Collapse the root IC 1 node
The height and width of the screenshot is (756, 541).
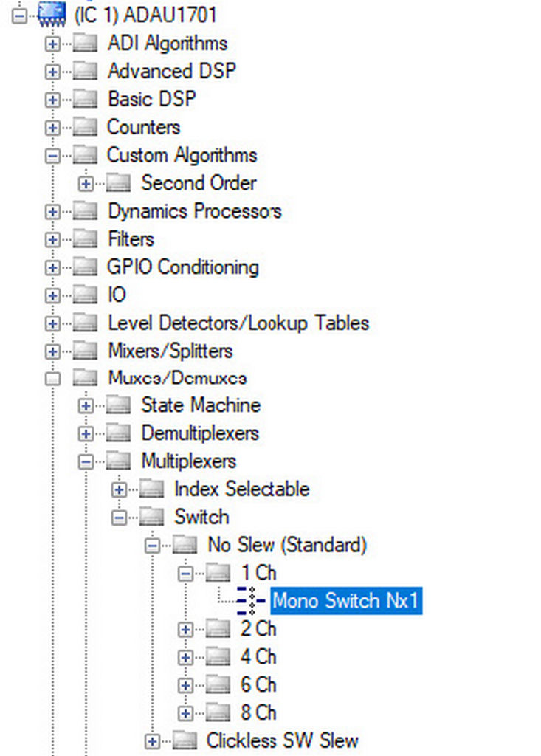pyautogui.click(x=19, y=16)
